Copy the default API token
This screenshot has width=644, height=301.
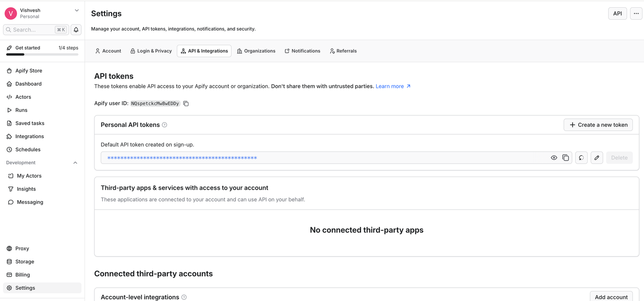tap(566, 158)
